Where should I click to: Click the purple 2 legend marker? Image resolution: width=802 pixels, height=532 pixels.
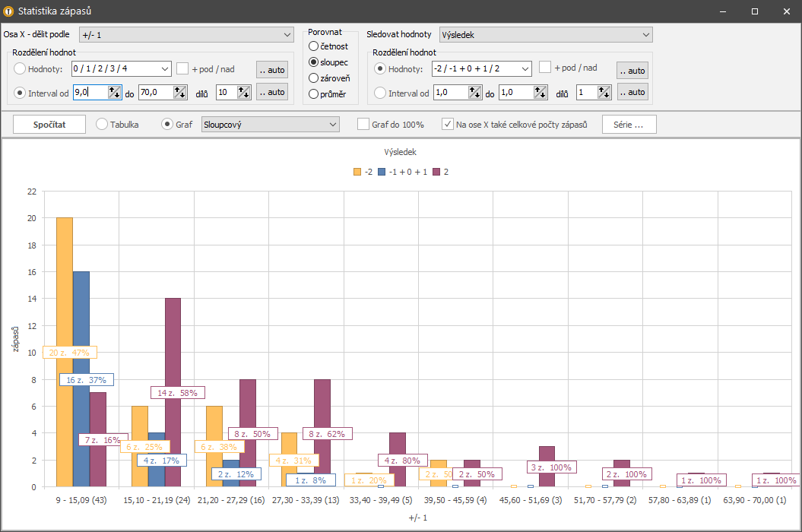coord(436,172)
